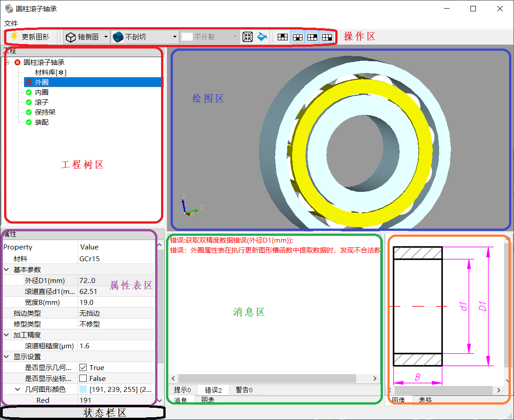Open the 轴侧图 view dropdown arrow
This screenshot has width=514, height=420.
(x=106, y=37)
